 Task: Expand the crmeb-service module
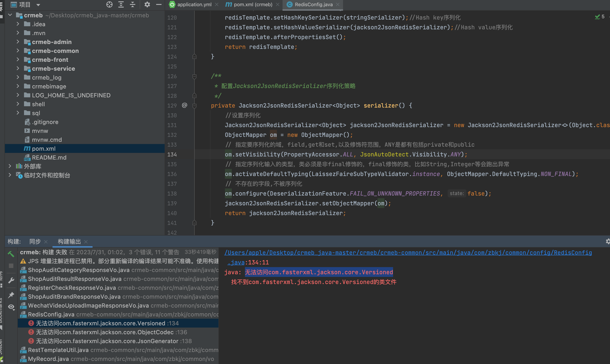tap(18, 68)
